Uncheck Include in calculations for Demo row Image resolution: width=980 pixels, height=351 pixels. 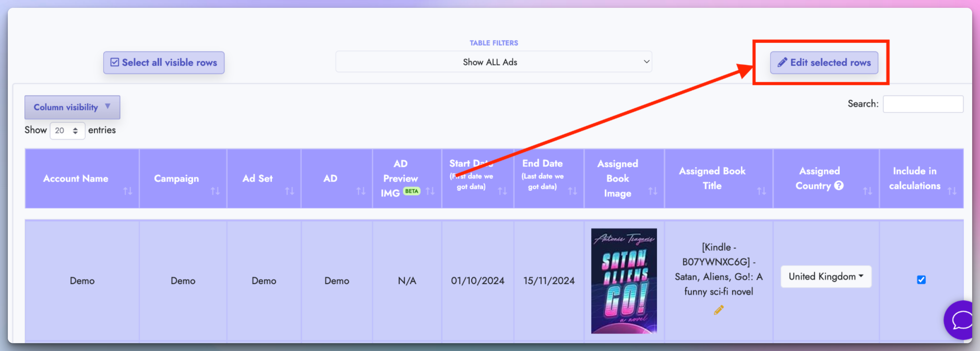tap(921, 280)
